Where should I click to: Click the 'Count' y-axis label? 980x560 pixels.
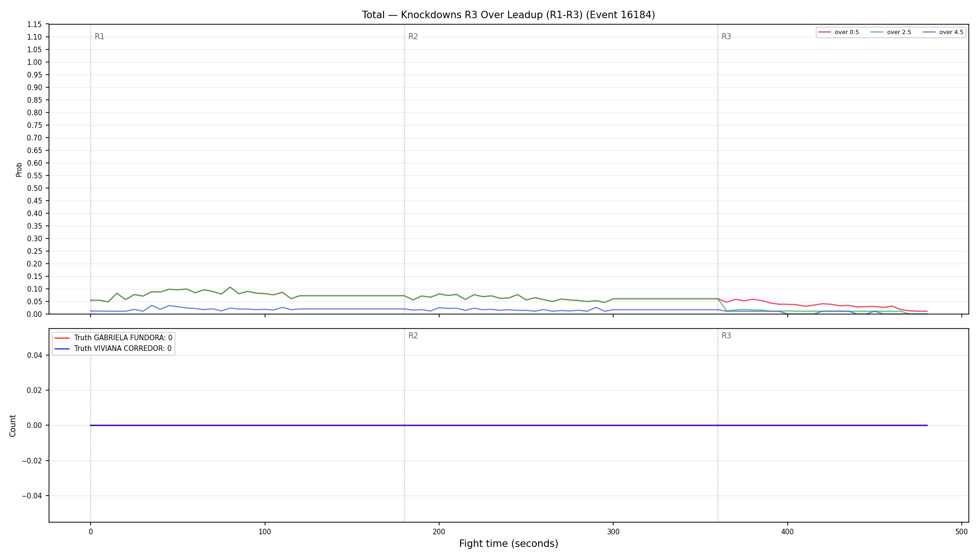click(13, 426)
